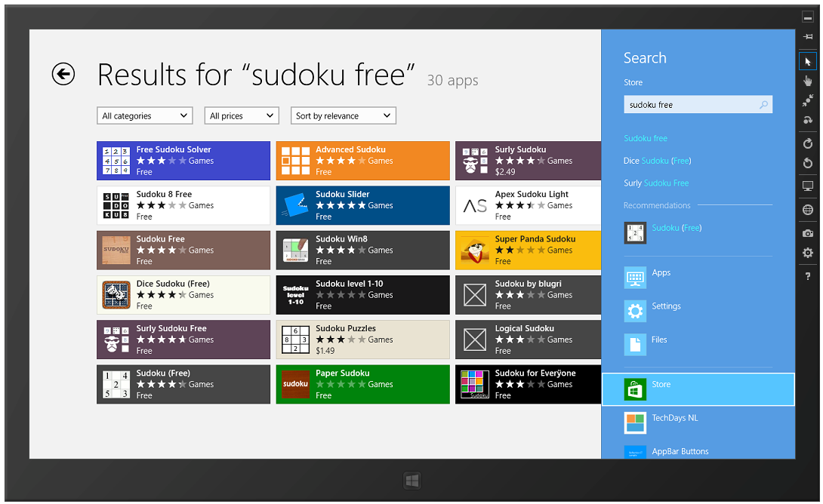Click the Paper Sudoku red icon
This screenshot has width=823, height=504.
click(x=295, y=385)
